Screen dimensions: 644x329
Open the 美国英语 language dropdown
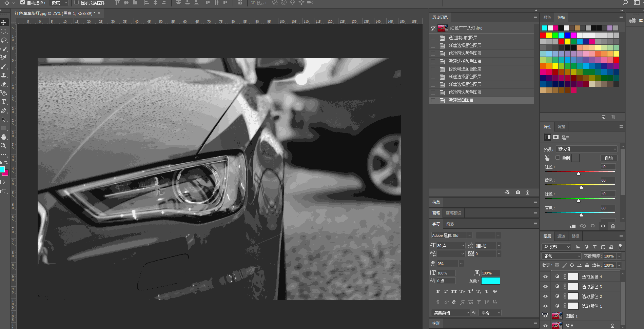pos(451,313)
